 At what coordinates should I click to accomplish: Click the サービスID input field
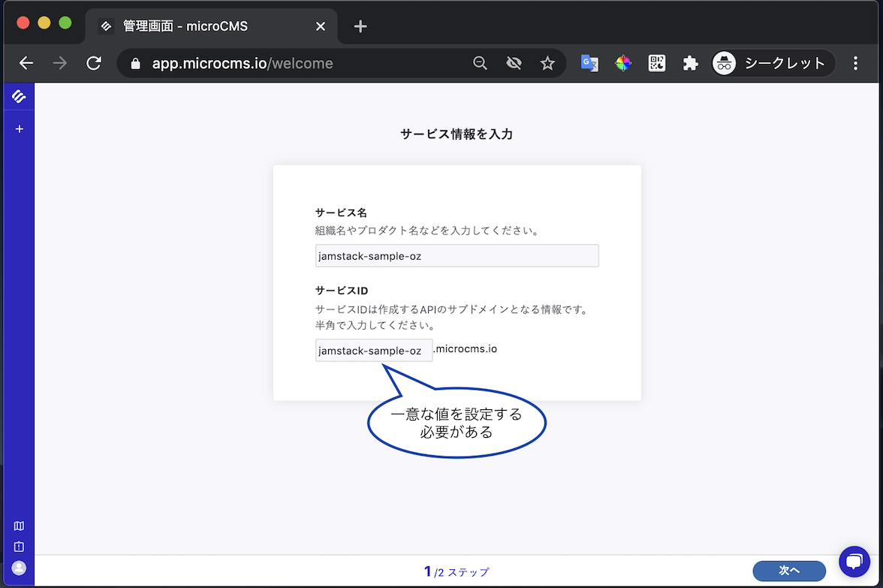[x=374, y=350]
